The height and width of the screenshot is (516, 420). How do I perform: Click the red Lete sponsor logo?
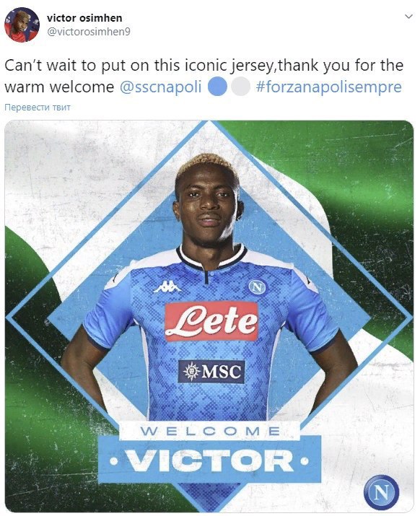[211, 321]
